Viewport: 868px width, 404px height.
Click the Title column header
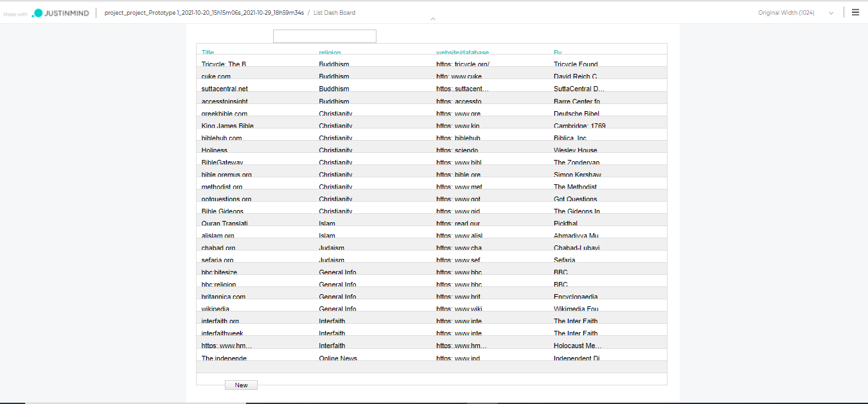click(x=208, y=52)
